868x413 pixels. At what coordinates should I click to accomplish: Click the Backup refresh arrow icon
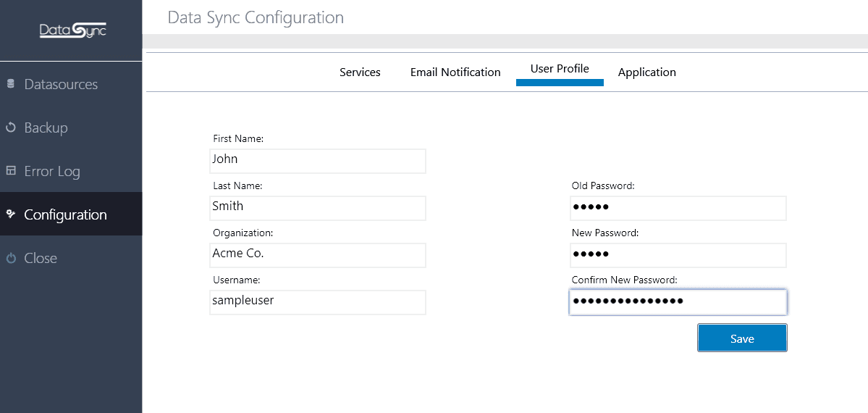(x=10, y=128)
